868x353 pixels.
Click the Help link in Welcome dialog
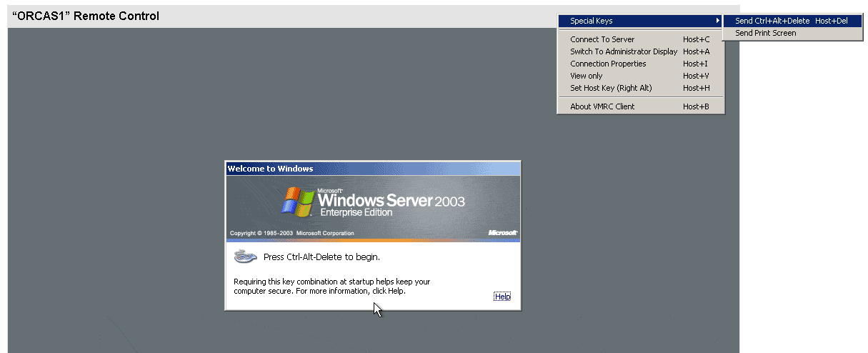(502, 297)
